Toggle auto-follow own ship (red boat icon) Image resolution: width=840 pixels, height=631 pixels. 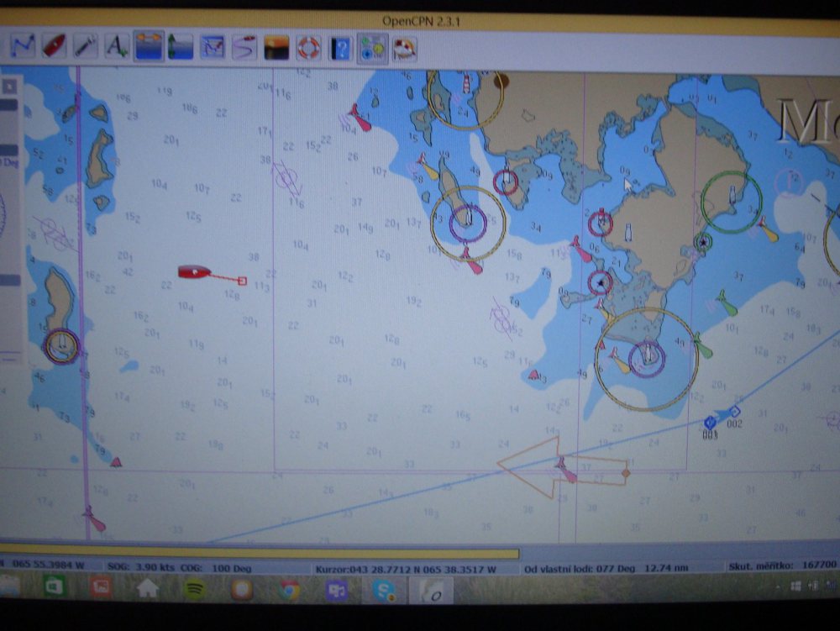click(55, 45)
